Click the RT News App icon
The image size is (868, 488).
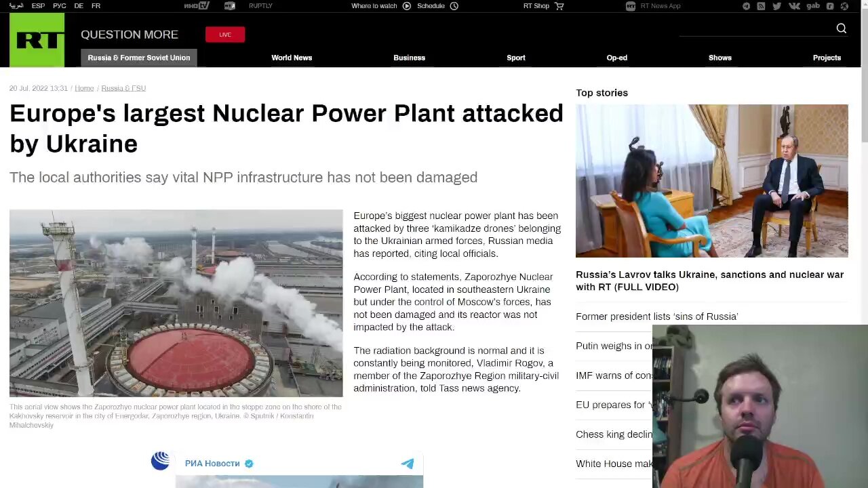631,6
